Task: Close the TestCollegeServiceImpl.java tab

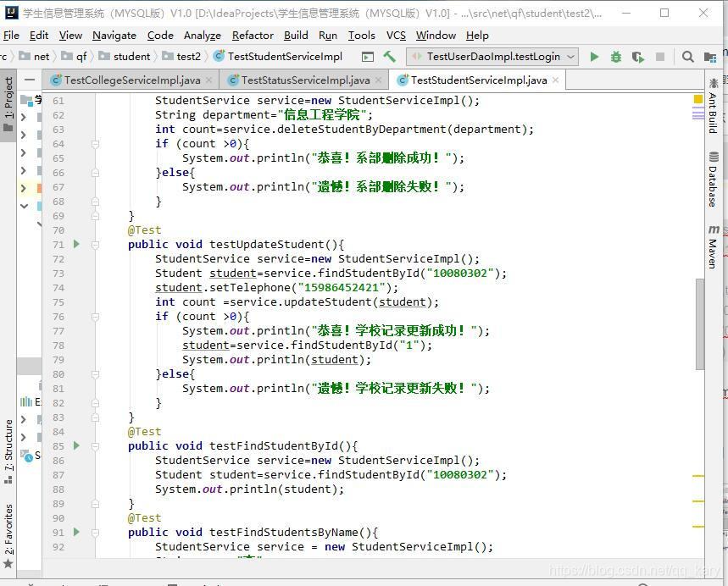Action: pyautogui.click(x=209, y=80)
